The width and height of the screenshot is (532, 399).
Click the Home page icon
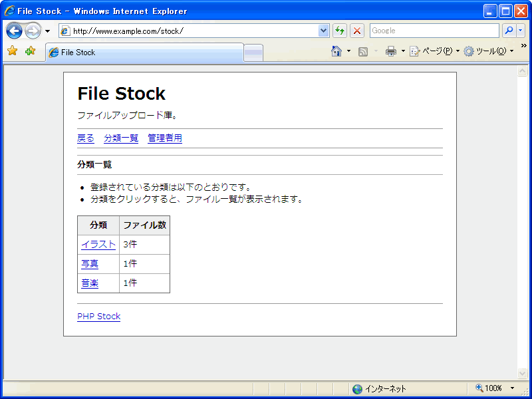click(x=336, y=51)
